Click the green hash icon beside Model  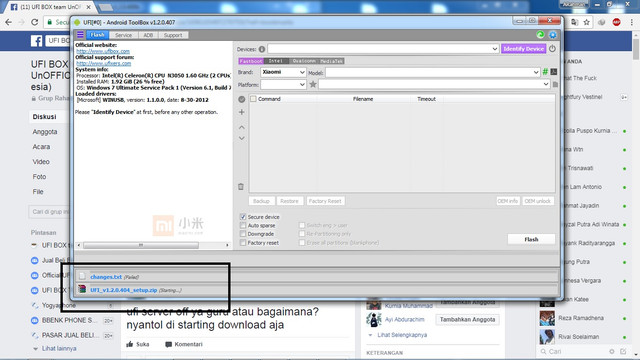click(545, 72)
